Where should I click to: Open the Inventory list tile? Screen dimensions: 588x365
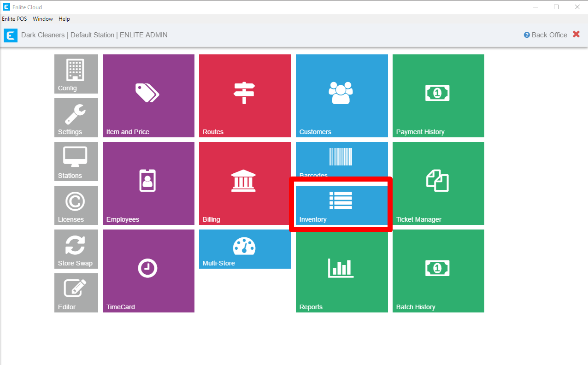[x=342, y=205]
